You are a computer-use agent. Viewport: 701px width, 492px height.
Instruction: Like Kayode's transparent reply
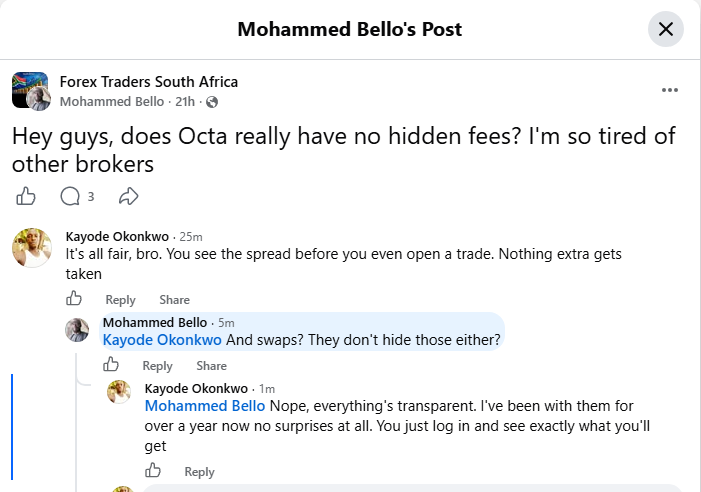pyautogui.click(x=153, y=470)
